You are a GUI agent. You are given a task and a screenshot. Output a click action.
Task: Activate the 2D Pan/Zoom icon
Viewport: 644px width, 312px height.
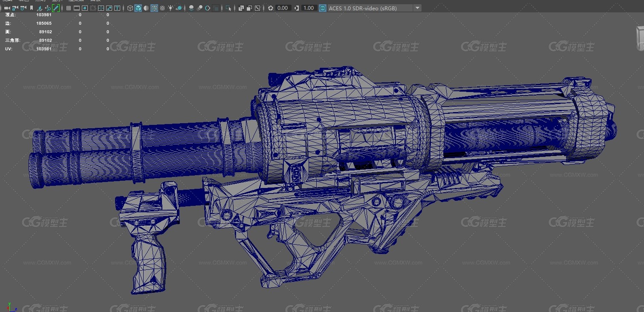pos(48,8)
